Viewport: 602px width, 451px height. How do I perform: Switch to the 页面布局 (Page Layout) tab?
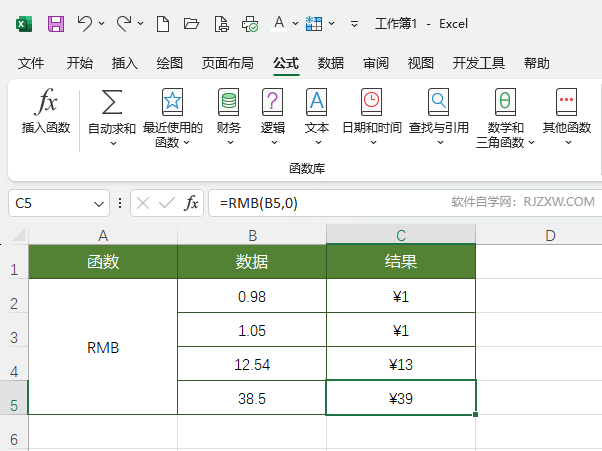click(x=228, y=63)
